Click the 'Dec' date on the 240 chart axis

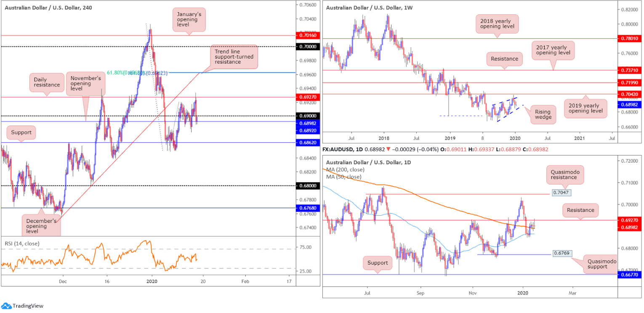pyautogui.click(x=63, y=281)
